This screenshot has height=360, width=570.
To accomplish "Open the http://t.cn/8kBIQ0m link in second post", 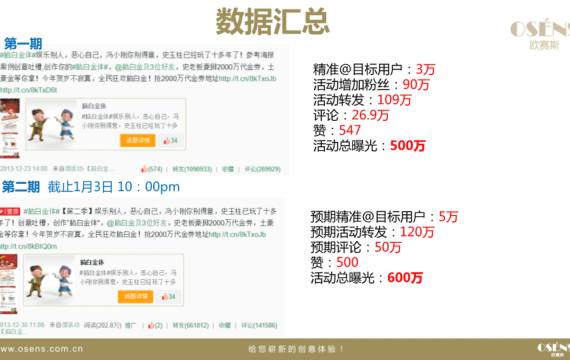I will click(28, 246).
